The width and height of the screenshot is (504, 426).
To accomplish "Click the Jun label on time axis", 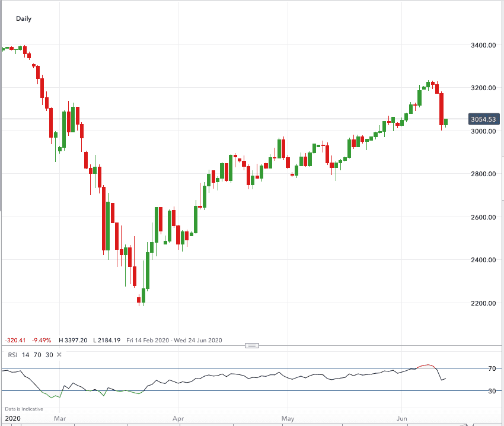I will coord(403,418).
